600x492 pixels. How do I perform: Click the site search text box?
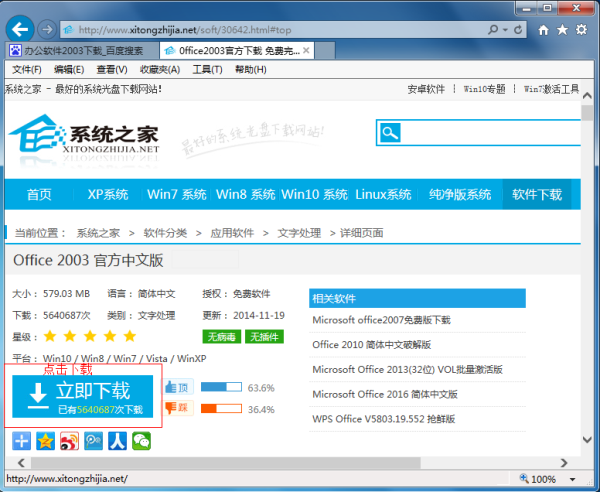click(491, 133)
